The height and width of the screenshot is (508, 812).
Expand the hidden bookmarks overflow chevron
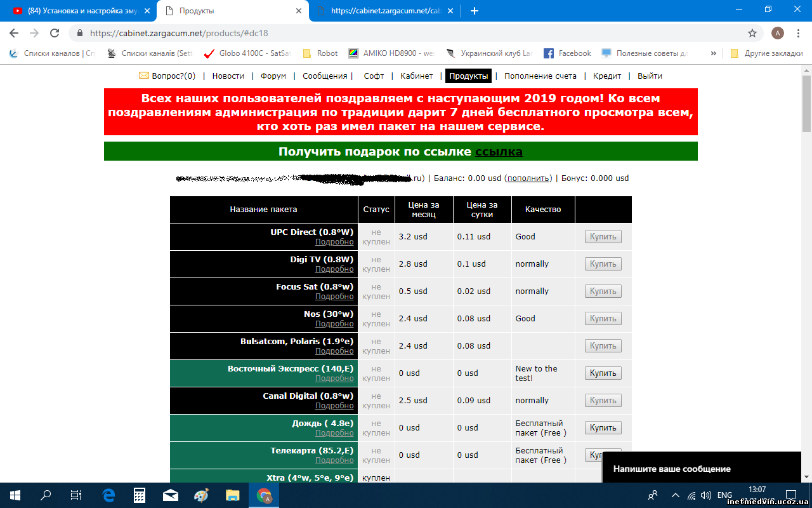714,53
